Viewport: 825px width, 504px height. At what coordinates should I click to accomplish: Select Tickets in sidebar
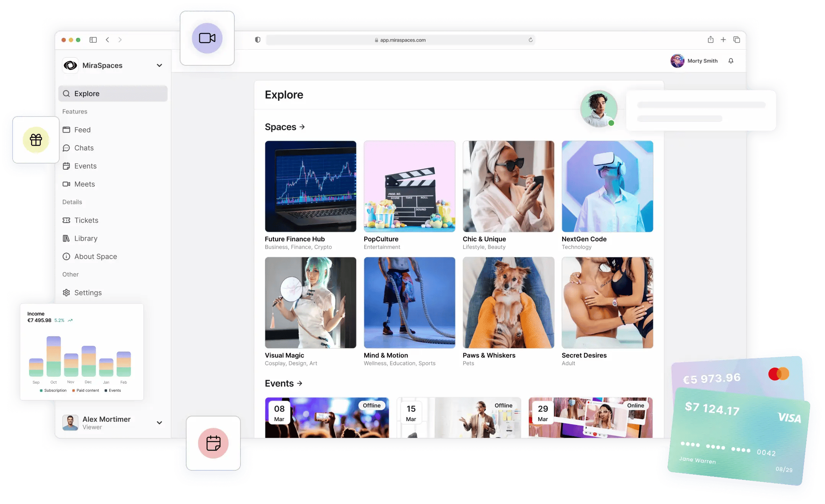[x=86, y=220]
